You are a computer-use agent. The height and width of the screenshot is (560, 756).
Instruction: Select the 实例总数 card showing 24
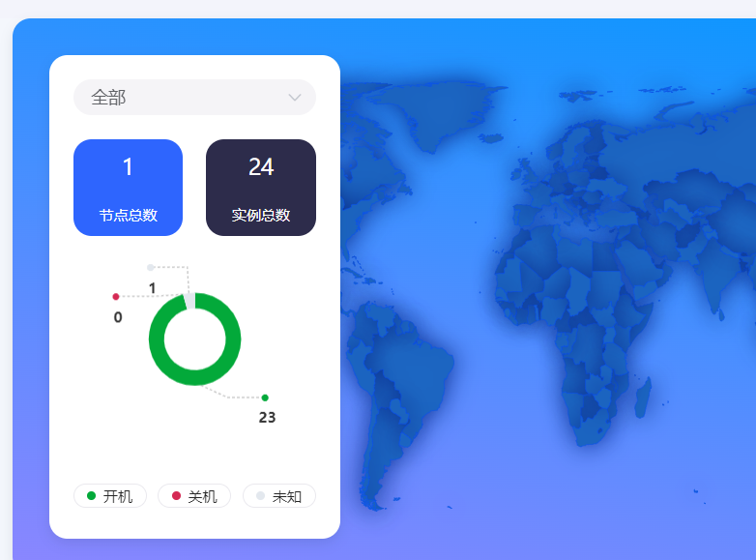coord(261,188)
